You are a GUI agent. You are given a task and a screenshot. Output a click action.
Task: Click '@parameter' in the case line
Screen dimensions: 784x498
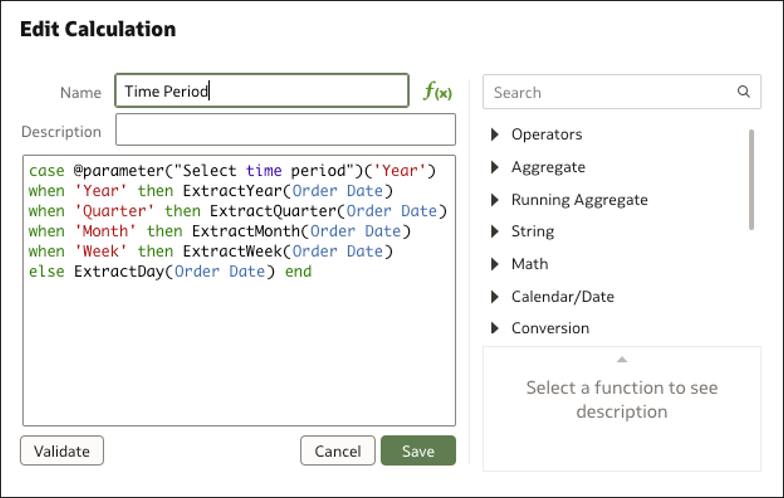coord(119,171)
